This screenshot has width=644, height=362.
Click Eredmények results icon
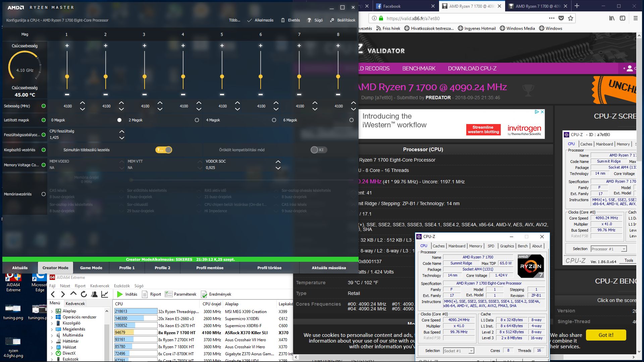tap(204, 294)
